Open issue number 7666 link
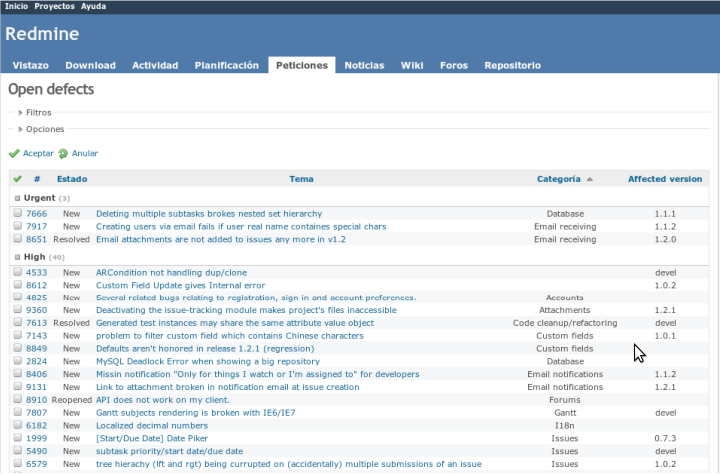The image size is (720, 475). click(36, 214)
